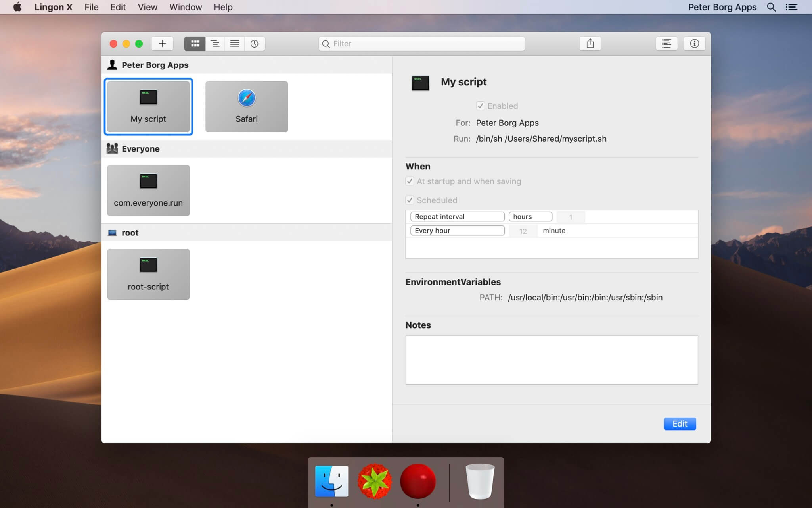The image size is (812, 508).
Task: Click the minute value field showing 12
Action: pos(523,231)
